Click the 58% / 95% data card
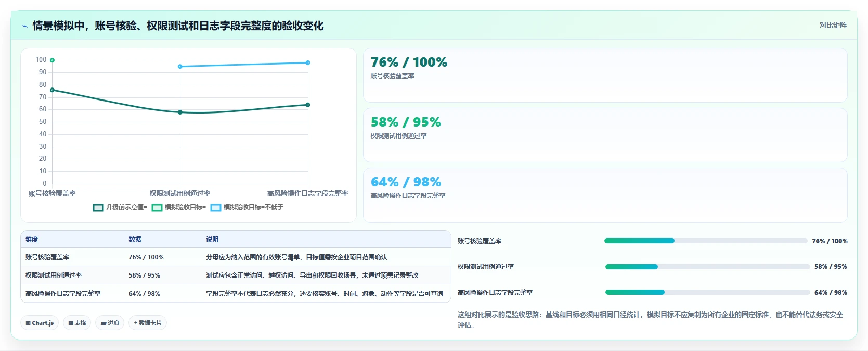This screenshot has height=351, width=868. tap(605, 135)
